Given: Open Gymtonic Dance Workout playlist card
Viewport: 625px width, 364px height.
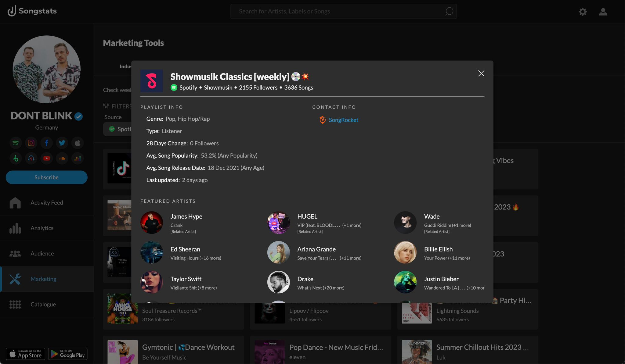Looking at the screenshot, I should click(173, 350).
